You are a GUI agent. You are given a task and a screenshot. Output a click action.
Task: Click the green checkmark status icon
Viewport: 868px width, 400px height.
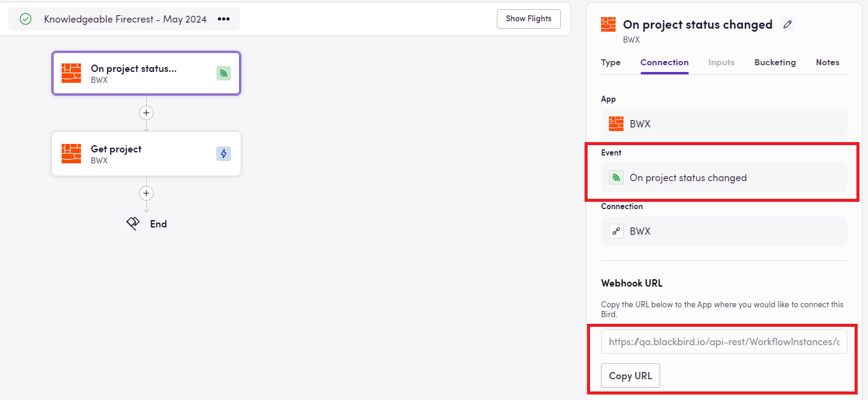[x=26, y=19]
